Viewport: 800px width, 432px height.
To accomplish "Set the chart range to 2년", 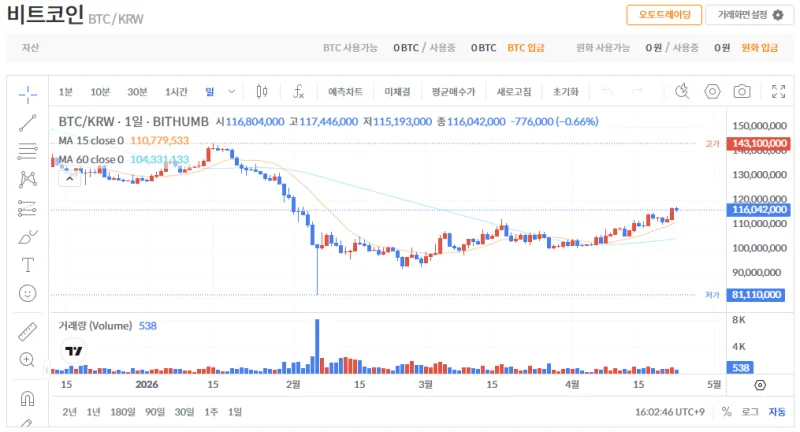I will (x=69, y=412).
